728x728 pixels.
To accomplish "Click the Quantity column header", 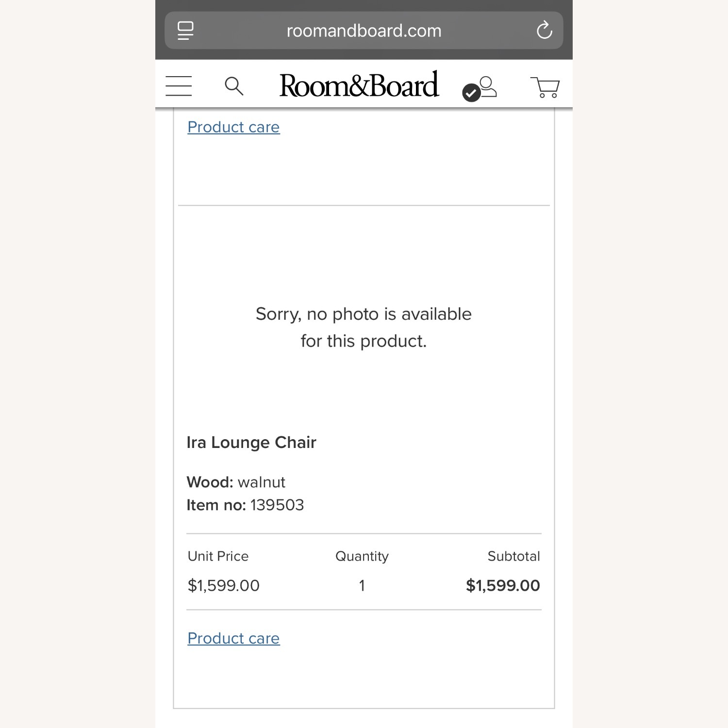I will pyautogui.click(x=361, y=556).
